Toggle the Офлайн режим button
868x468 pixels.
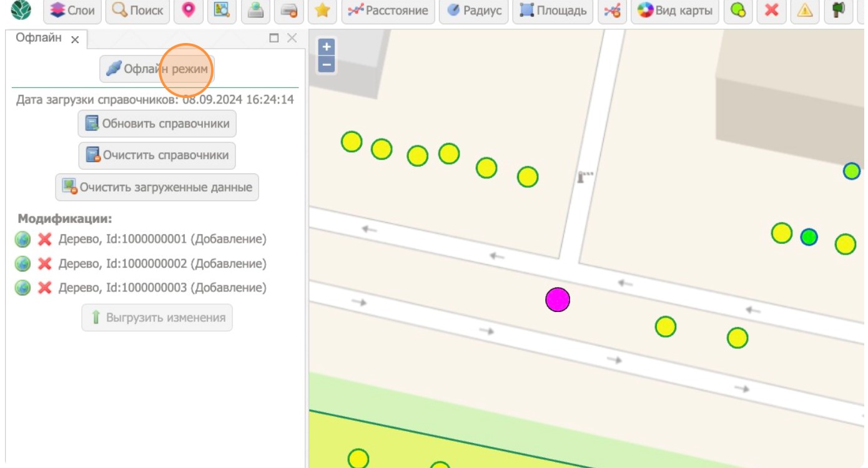(157, 69)
